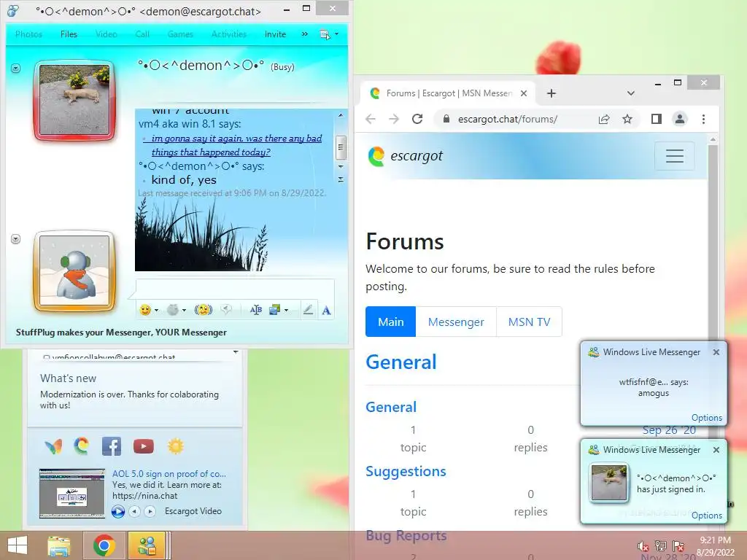Open Options in the wtfisfnf message toast
The width and height of the screenshot is (747, 560).
[x=706, y=418]
